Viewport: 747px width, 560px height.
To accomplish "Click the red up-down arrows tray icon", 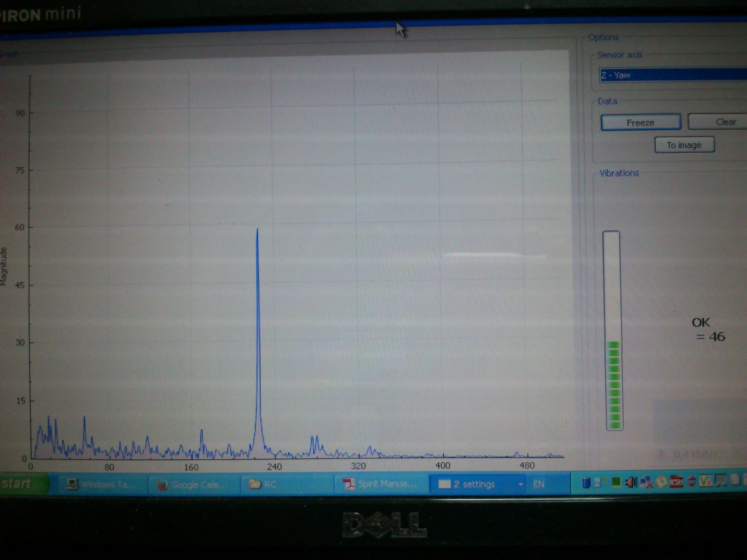I will [x=691, y=481].
